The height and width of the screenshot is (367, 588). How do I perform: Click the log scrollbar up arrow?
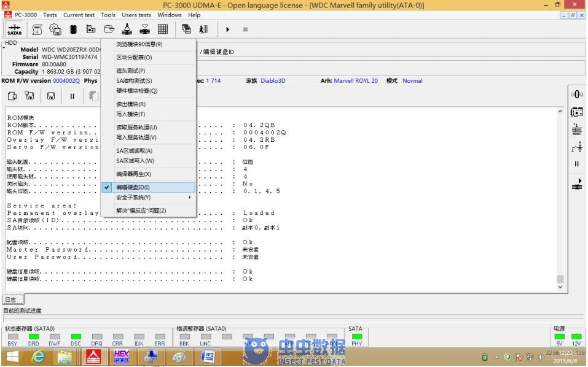pyautogui.click(x=560, y=112)
